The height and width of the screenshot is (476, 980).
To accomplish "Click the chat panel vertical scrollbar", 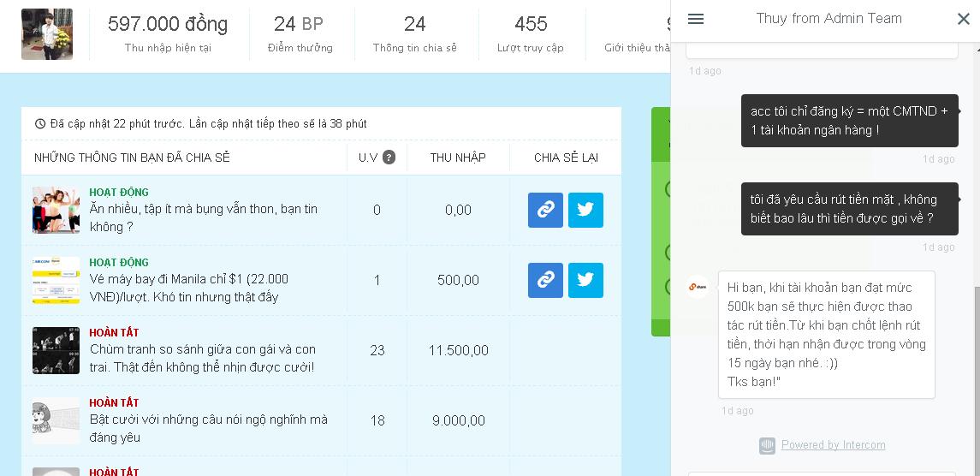I will click(x=976, y=377).
